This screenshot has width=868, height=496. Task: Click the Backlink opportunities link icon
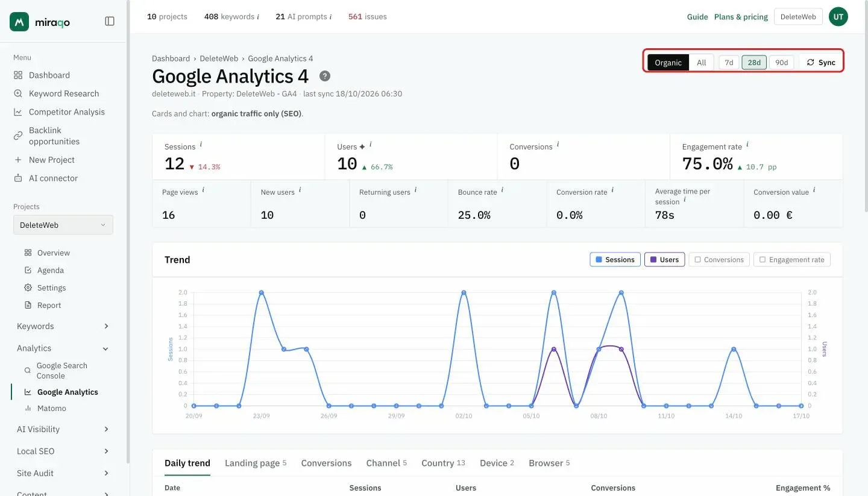point(18,136)
